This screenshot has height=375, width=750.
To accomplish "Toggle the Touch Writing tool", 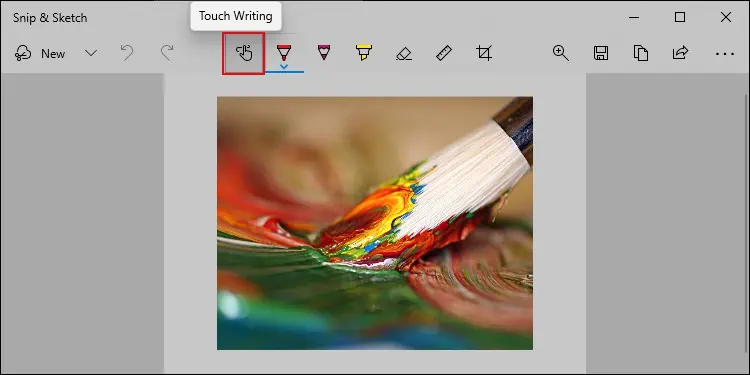I will coord(243,53).
